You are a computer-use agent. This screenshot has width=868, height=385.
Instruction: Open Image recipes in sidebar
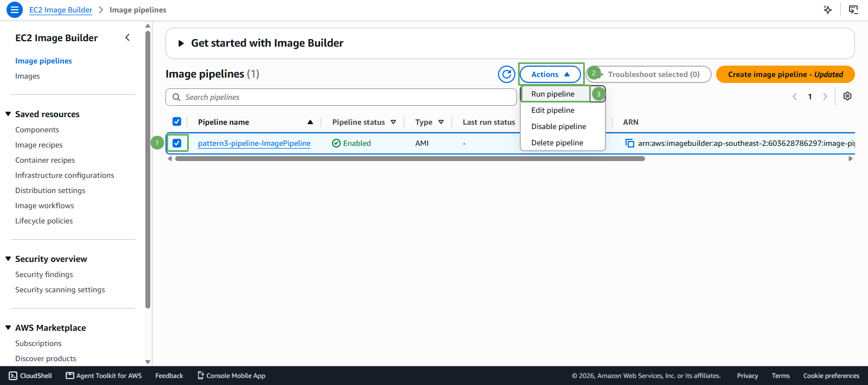click(x=39, y=145)
